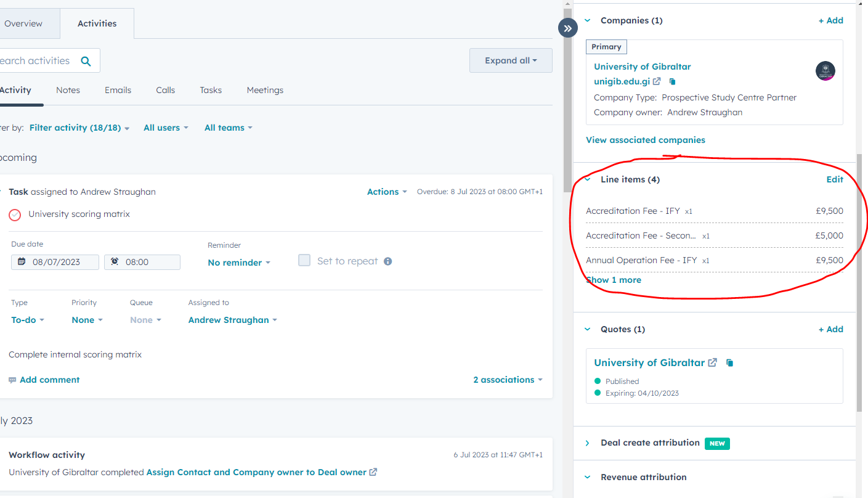
Task: Click Show 1 more line items link
Action: [x=614, y=280]
